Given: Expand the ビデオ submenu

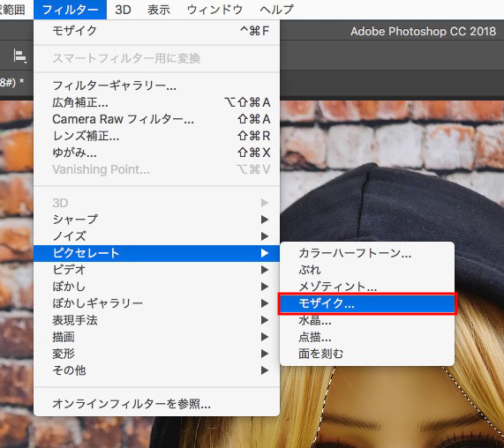Looking at the screenshot, I should [x=156, y=270].
